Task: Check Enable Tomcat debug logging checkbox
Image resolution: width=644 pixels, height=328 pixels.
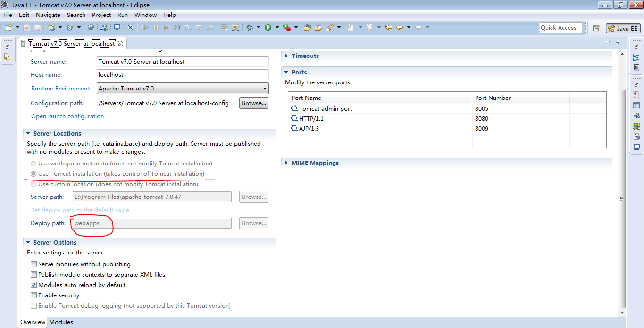Action: (x=33, y=306)
